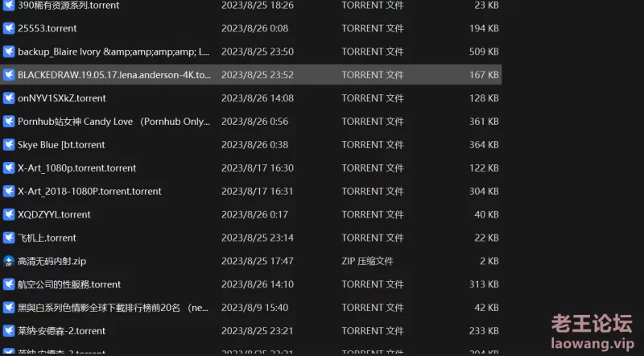Click the date 2023/8/25 18:26
Screen dimensions: 644x356
(258, 6)
